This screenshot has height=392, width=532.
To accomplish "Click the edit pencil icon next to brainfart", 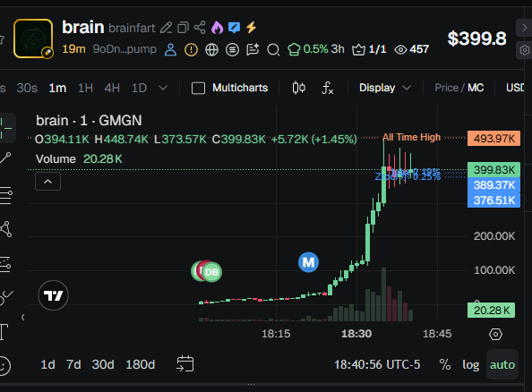I will (x=167, y=28).
